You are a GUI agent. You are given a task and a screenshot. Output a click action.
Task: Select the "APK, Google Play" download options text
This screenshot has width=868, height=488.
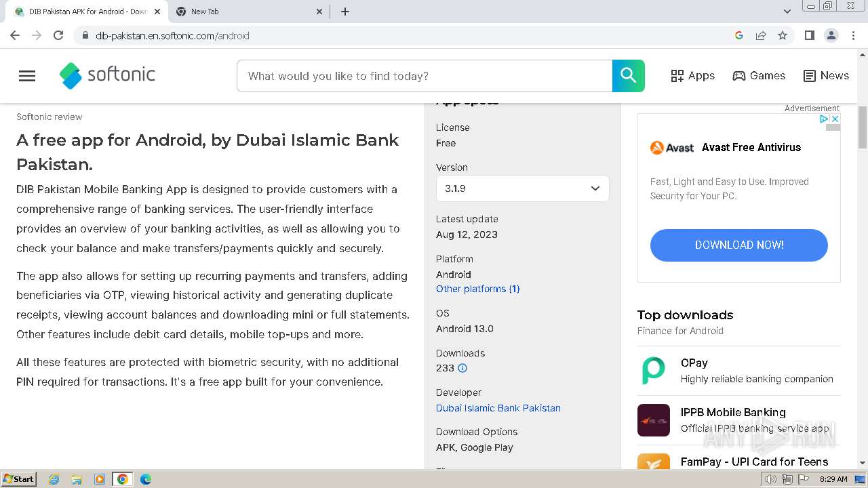475,447
